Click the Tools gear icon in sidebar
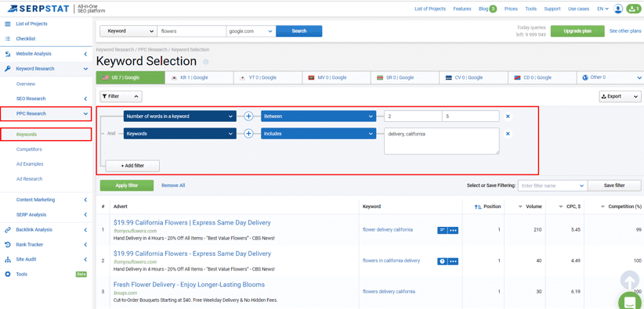The image size is (644, 309). (x=7, y=274)
